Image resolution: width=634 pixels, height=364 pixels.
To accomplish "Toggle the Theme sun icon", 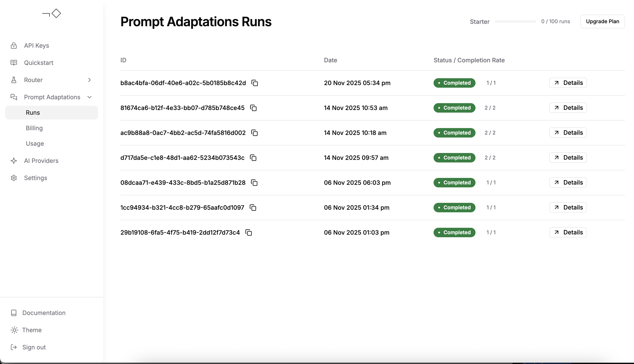I will pyautogui.click(x=14, y=330).
